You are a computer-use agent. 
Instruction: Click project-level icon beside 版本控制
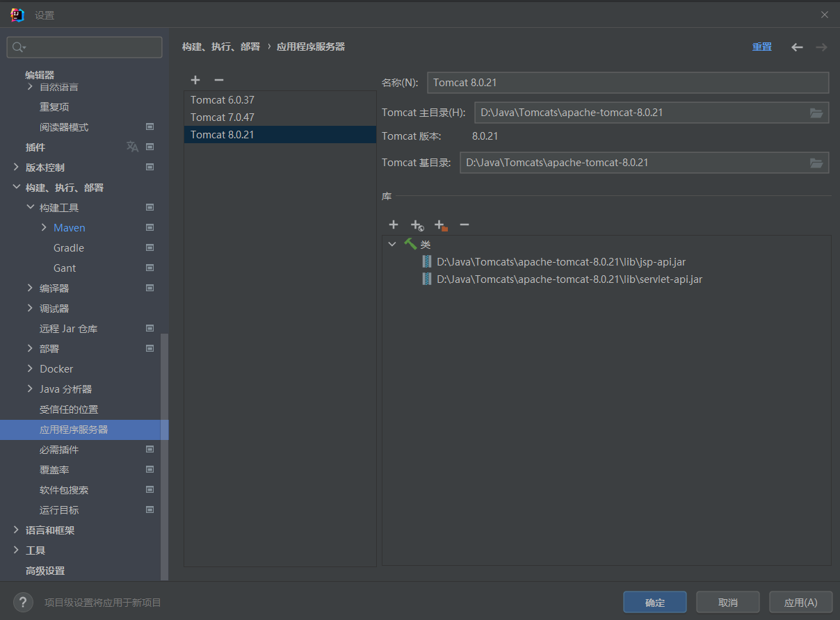coord(150,167)
